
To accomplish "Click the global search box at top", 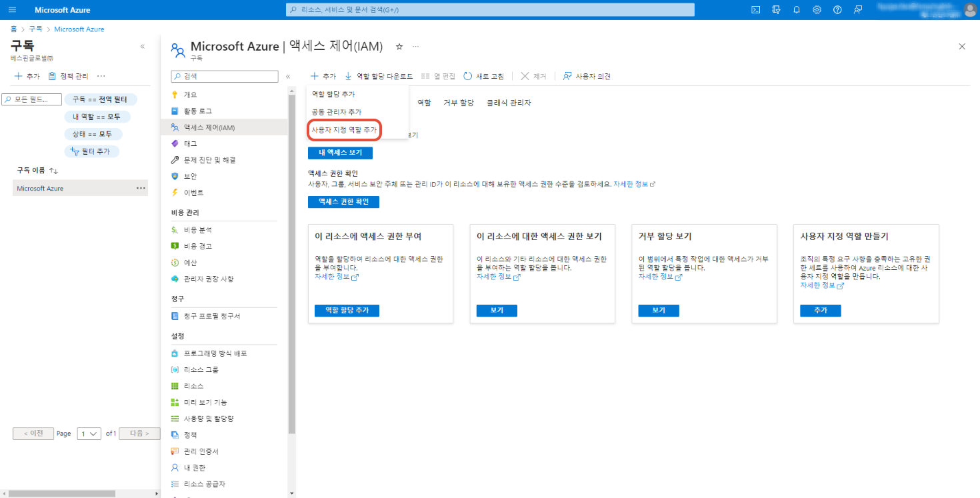I will pos(490,10).
